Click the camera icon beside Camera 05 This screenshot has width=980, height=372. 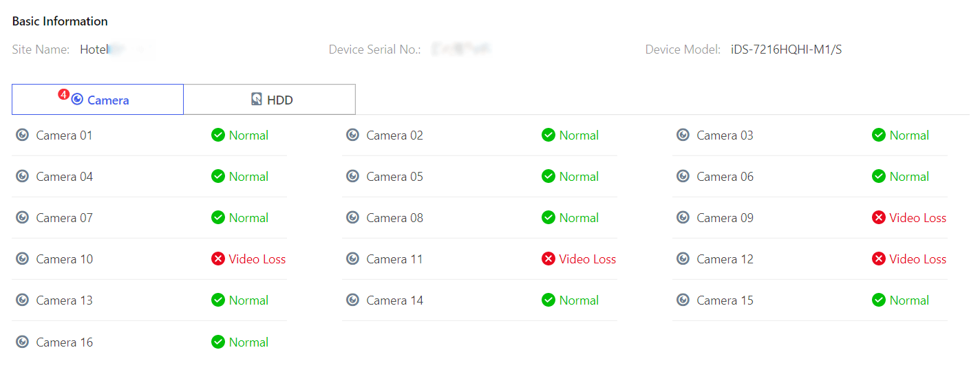[353, 177]
